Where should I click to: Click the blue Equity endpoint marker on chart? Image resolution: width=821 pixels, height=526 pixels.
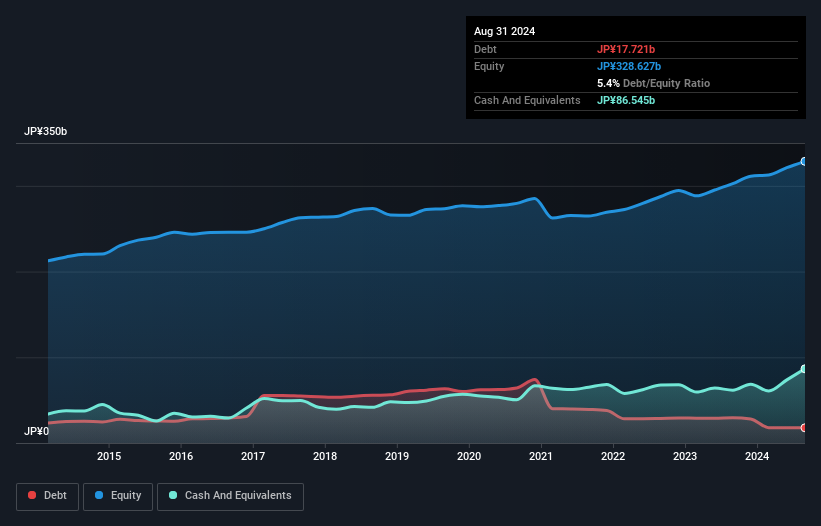click(x=803, y=161)
